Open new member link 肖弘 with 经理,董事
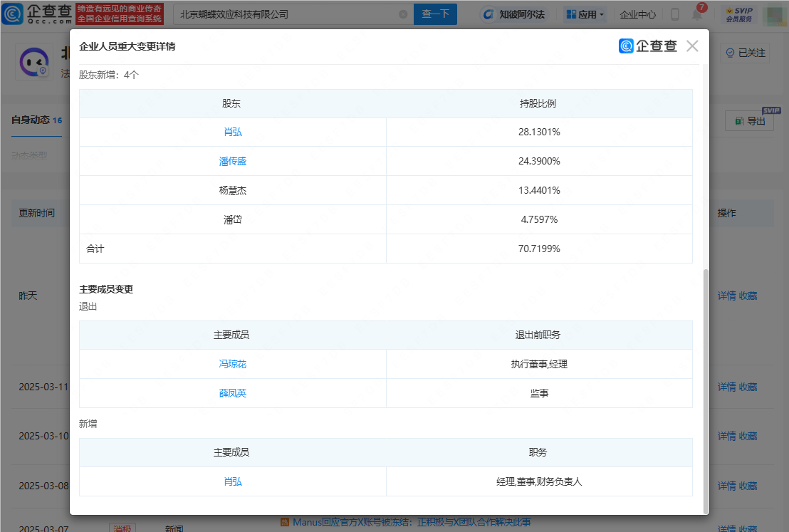This screenshot has height=532, width=789. coord(233,481)
